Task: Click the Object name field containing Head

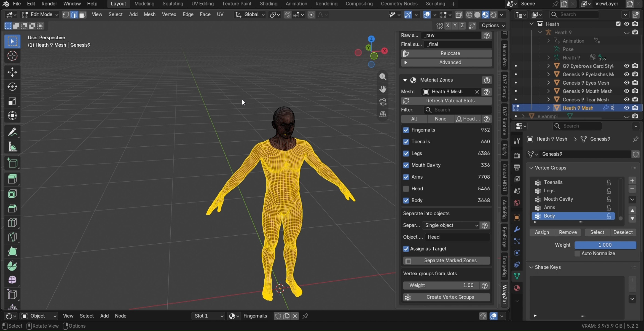Action: click(457, 237)
